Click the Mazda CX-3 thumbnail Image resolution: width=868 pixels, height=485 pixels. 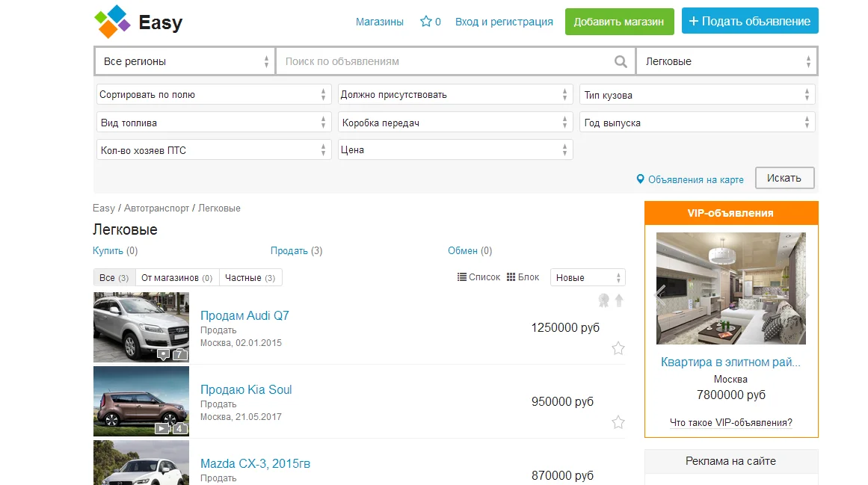(141, 463)
